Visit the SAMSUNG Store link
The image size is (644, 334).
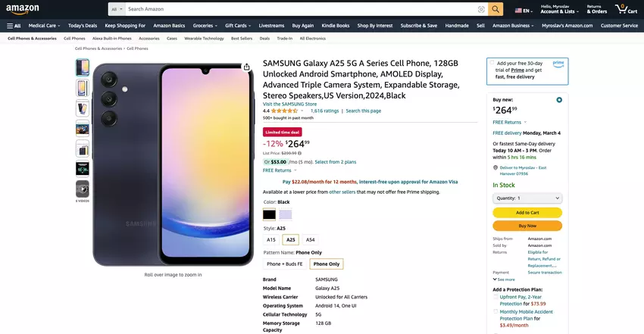(289, 104)
